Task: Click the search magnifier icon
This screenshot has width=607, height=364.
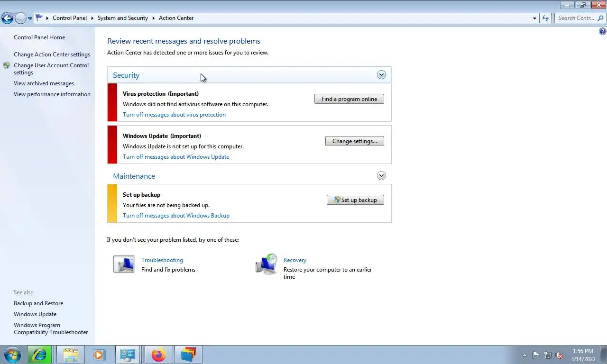Action: [600, 18]
